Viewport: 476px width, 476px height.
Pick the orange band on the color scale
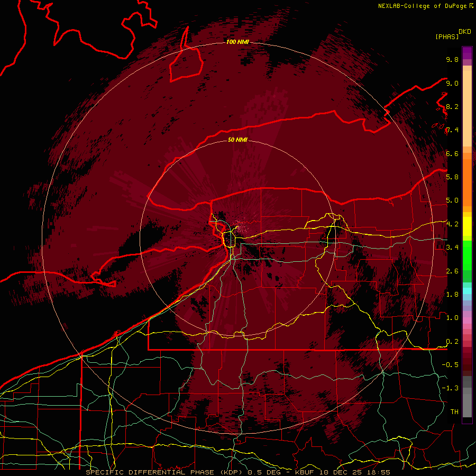coord(467,182)
